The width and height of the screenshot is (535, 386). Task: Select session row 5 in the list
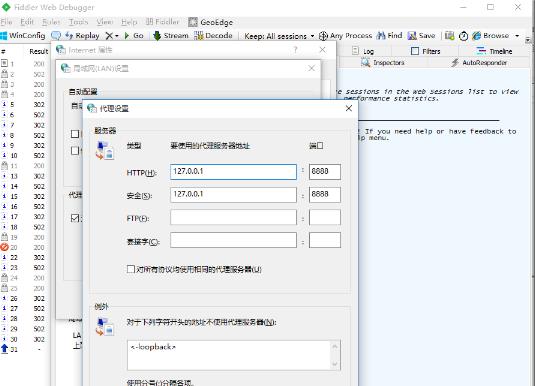pyautogui.click(x=23, y=104)
